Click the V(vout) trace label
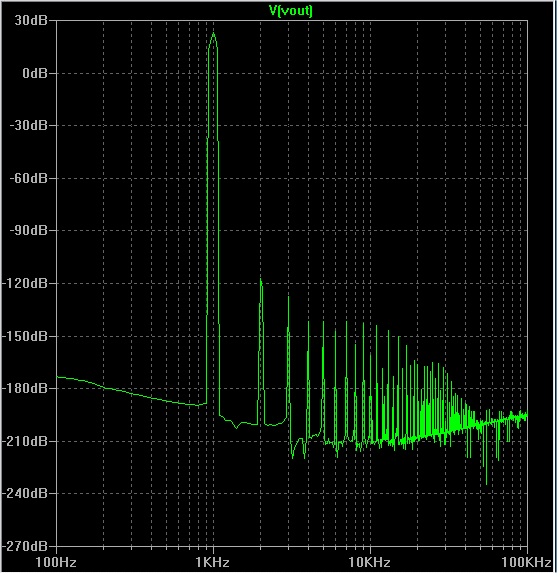This screenshot has width=557, height=573. [291, 11]
